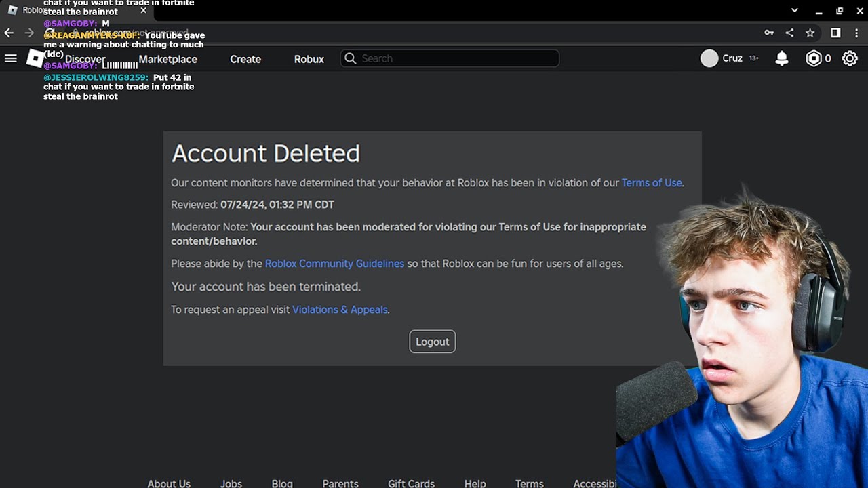The height and width of the screenshot is (488, 868).
Task: Click the 13+ age label
Action: click(753, 59)
